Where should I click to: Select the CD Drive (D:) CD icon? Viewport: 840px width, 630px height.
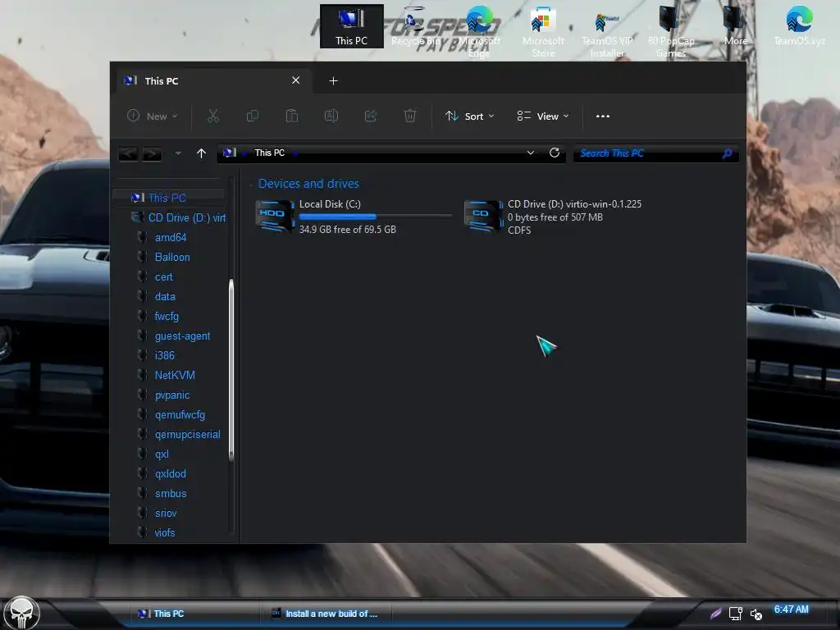click(x=483, y=216)
